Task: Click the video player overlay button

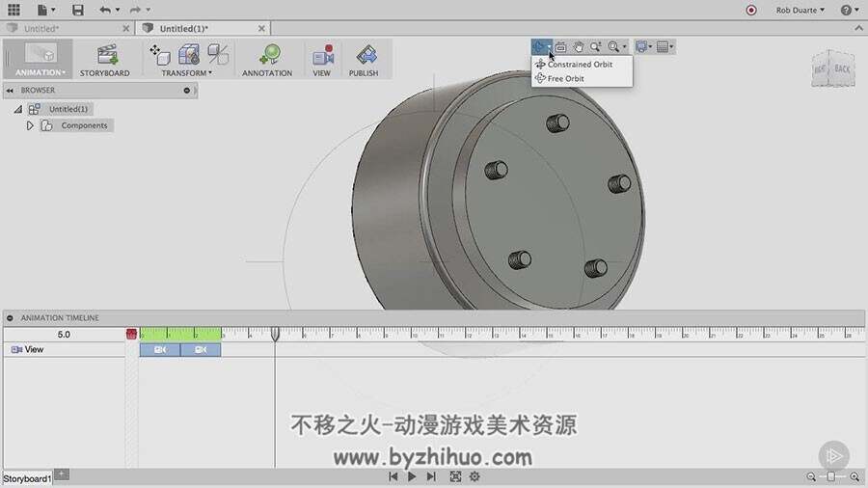Action: 833,455
